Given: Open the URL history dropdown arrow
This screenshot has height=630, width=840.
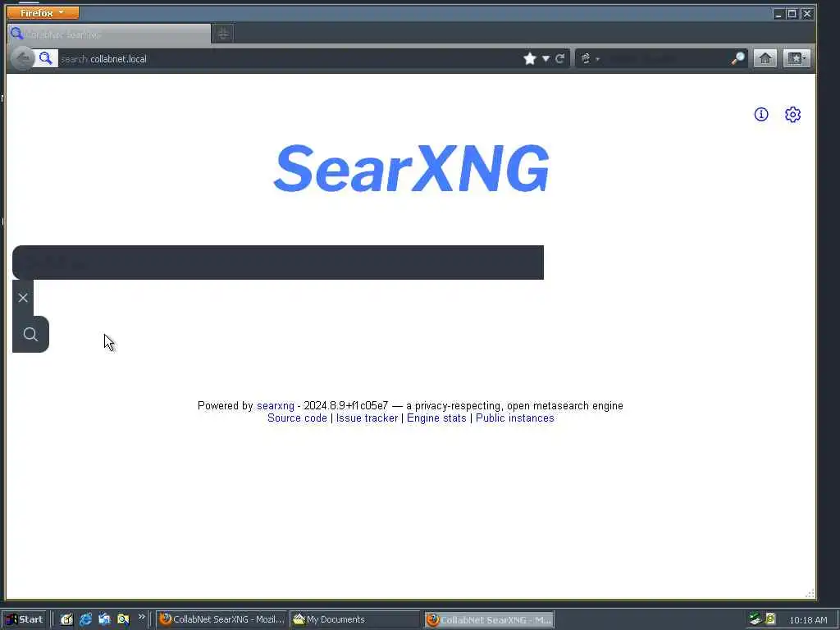Looking at the screenshot, I should [x=546, y=58].
